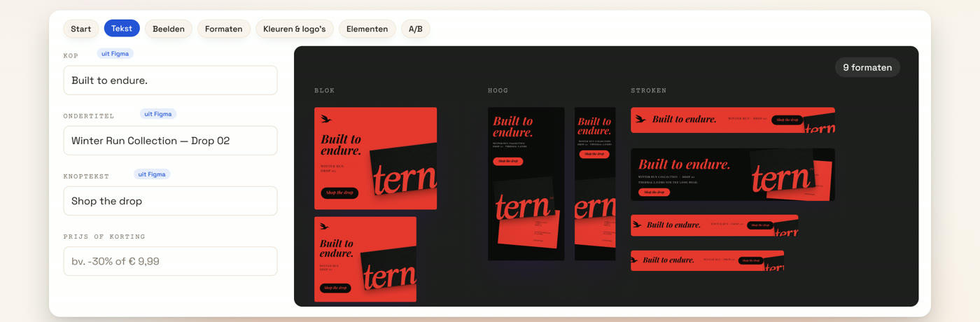Image resolution: width=980 pixels, height=322 pixels.
Task: Edit the Ondertitel text field
Action: [170, 141]
